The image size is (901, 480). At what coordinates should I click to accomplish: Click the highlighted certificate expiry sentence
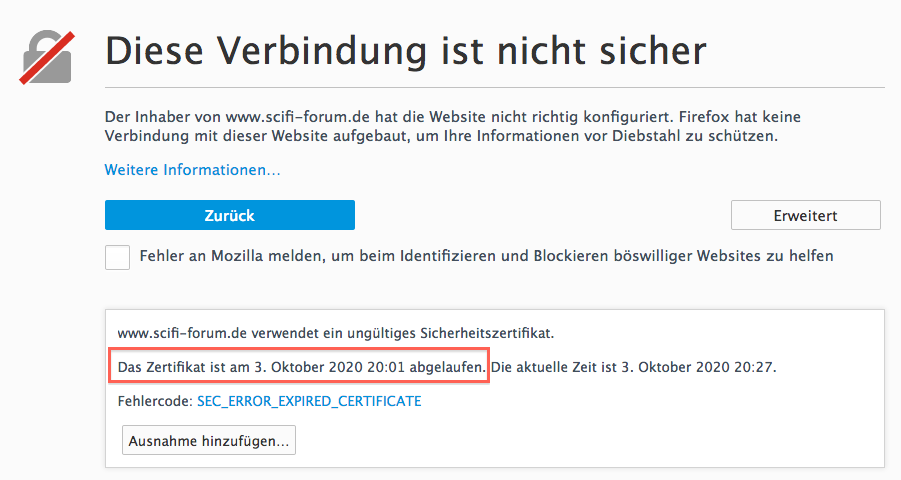[x=300, y=367]
